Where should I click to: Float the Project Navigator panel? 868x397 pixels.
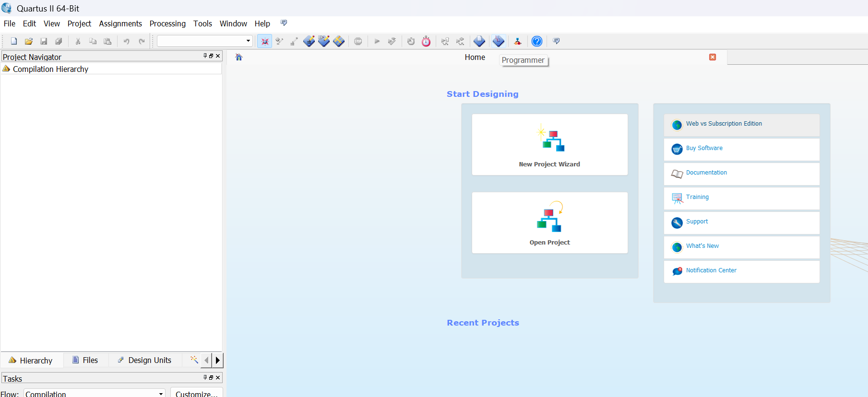211,56
